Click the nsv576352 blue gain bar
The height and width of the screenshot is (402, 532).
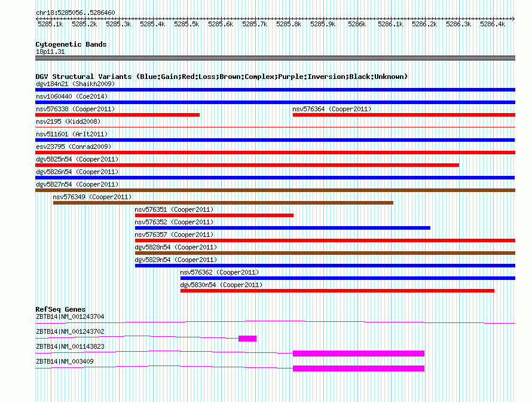[283, 228]
